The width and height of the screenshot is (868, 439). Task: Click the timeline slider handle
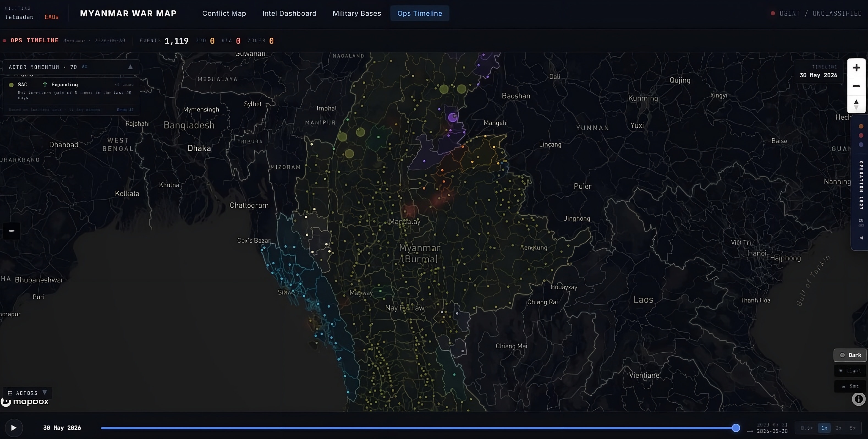click(x=736, y=428)
